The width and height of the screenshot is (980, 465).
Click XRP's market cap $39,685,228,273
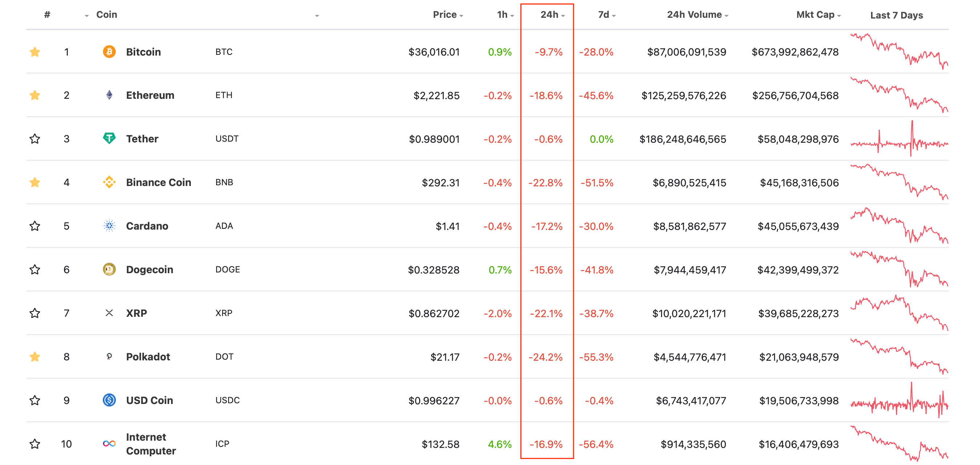tap(798, 314)
